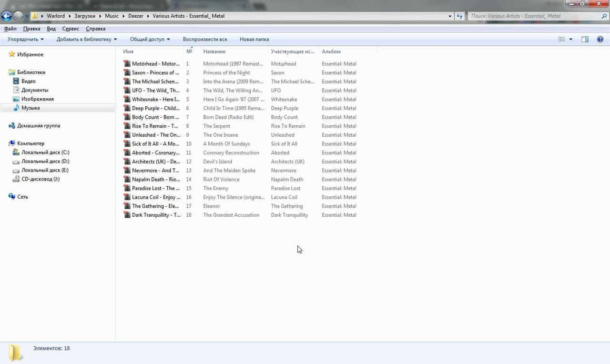Select the Видео library icon
This screenshot has width=610, height=364.
[x=16, y=81]
